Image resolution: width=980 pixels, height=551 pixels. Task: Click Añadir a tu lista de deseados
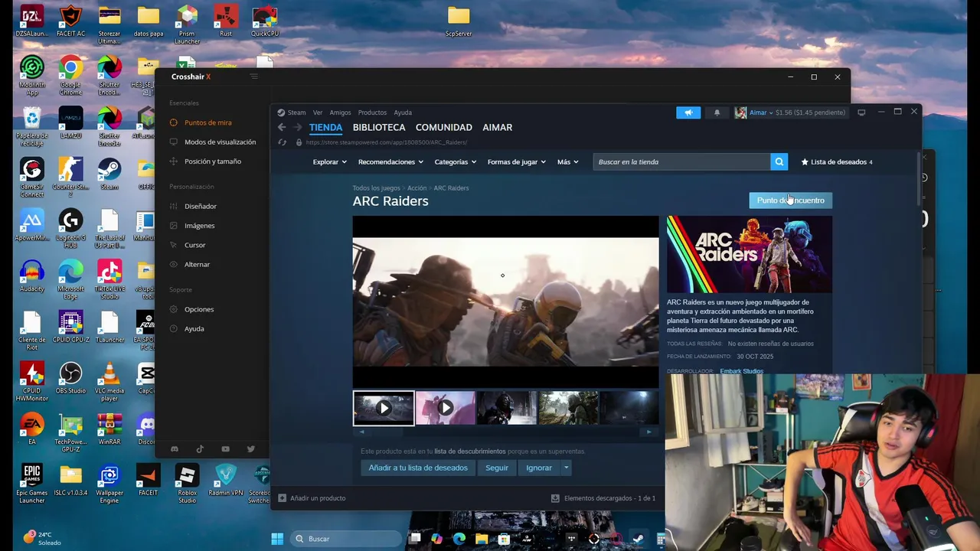coord(418,468)
